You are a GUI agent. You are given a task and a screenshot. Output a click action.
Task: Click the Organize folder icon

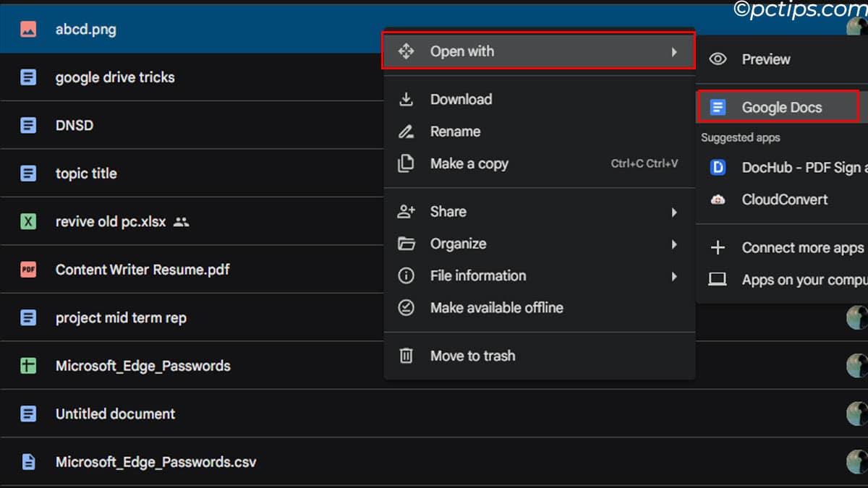(407, 244)
